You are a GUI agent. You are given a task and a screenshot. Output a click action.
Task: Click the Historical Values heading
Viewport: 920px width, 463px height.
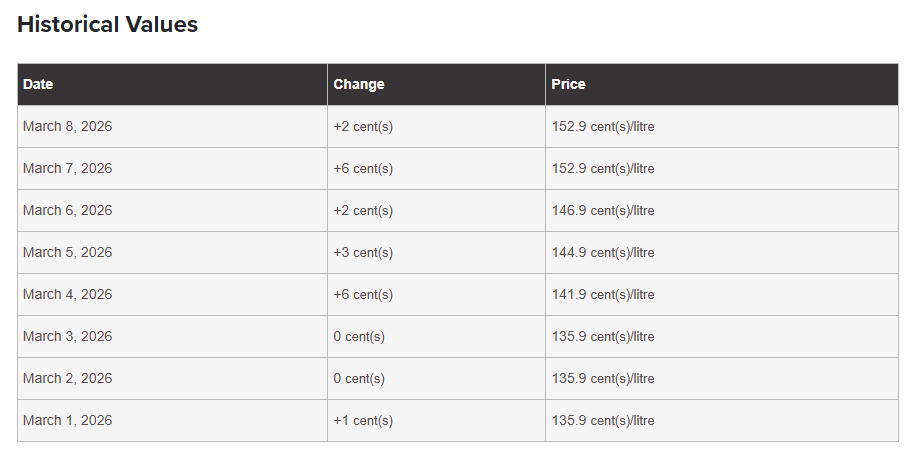coord(108,25)
